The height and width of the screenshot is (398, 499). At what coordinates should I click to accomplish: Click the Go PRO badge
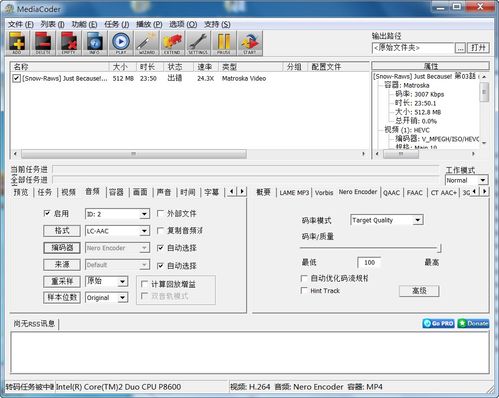(438, 323)
